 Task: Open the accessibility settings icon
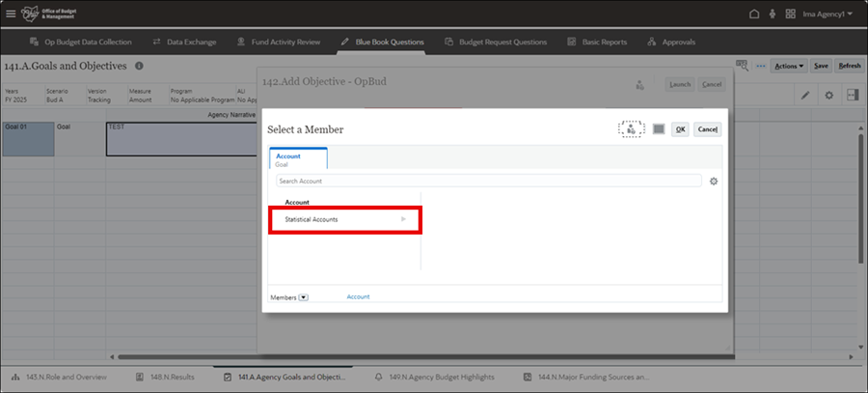772,14
